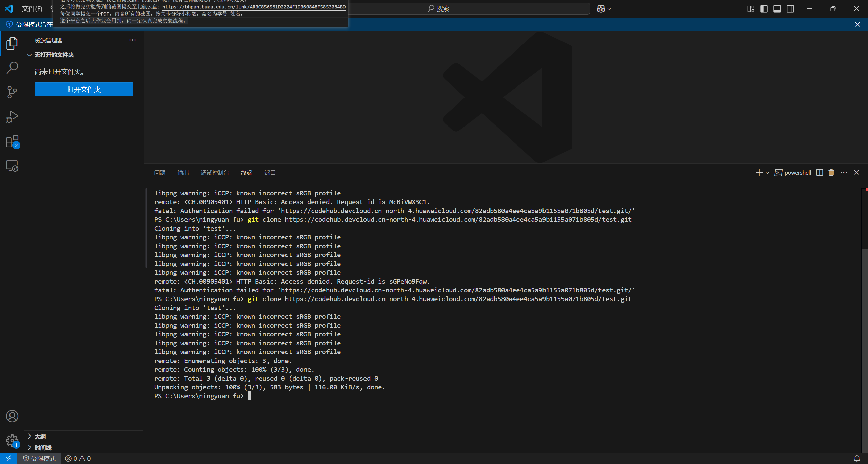Screen dimensions: 868x464
Task: Expand the 大纲 outline section
Action: click(x=40, y=437)
